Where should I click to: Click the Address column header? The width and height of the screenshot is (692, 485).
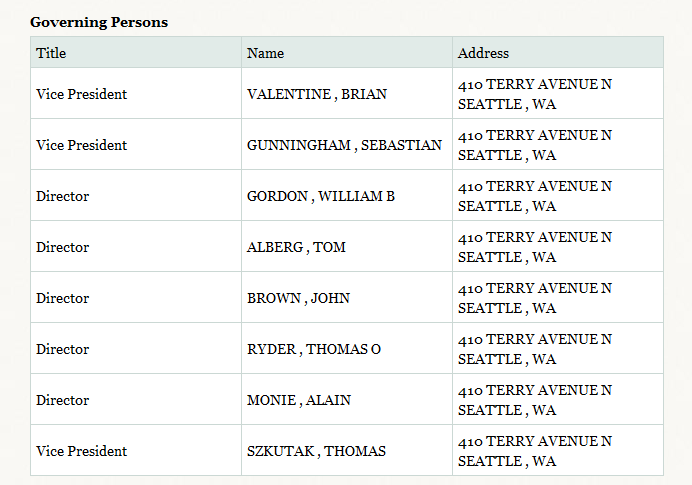(x=483, y=53)
